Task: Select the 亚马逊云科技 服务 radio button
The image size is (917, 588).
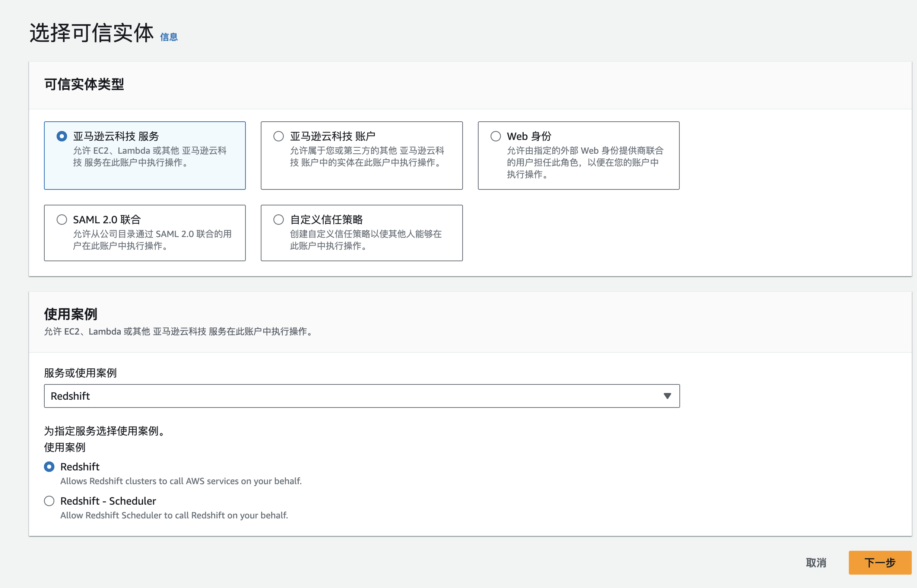Action: point(62,136)
